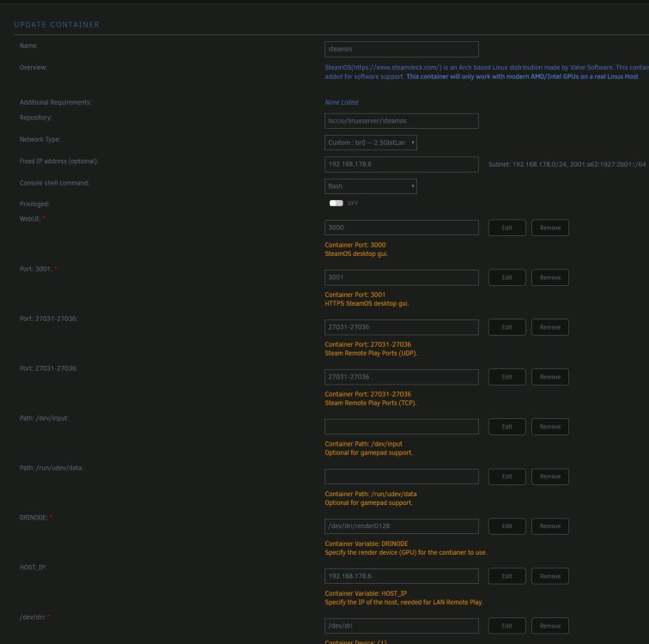Click the Subnet information text
Image resolution: width=649 pixels, height=644 pixels.
567,164
